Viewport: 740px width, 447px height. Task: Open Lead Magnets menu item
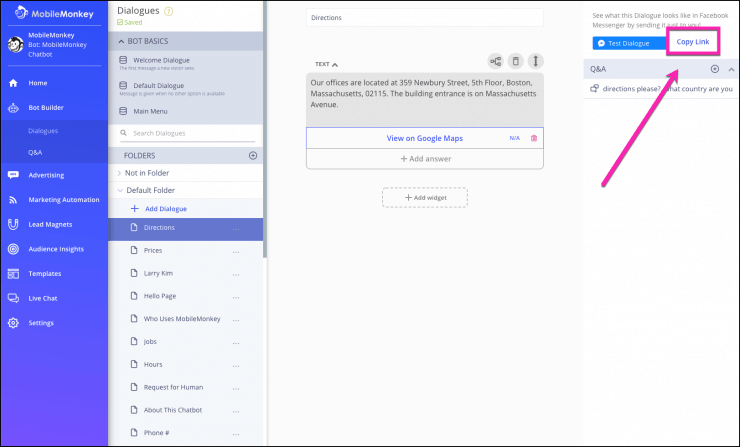point(50,224)
